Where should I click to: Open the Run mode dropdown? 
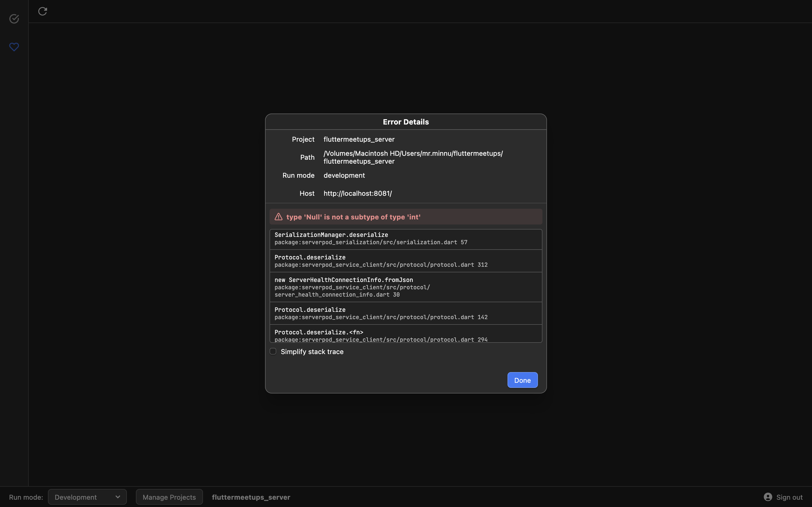point(87,497)
